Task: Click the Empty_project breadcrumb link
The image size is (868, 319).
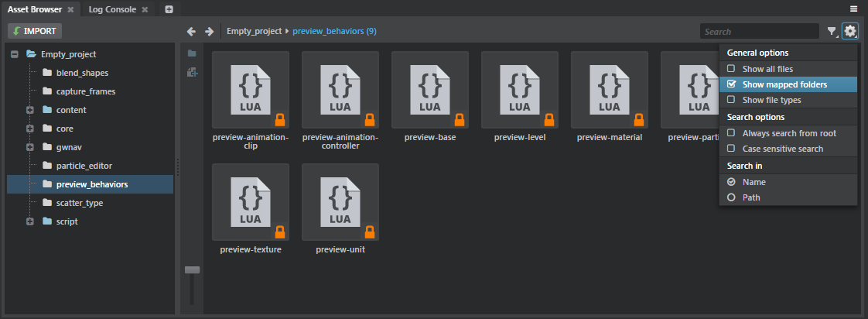Action: pos(254,32)
